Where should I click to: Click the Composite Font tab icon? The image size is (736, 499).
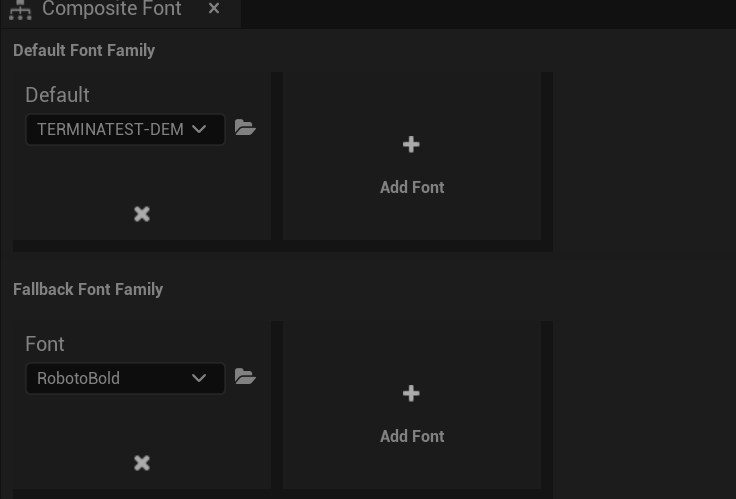(20, 11)
